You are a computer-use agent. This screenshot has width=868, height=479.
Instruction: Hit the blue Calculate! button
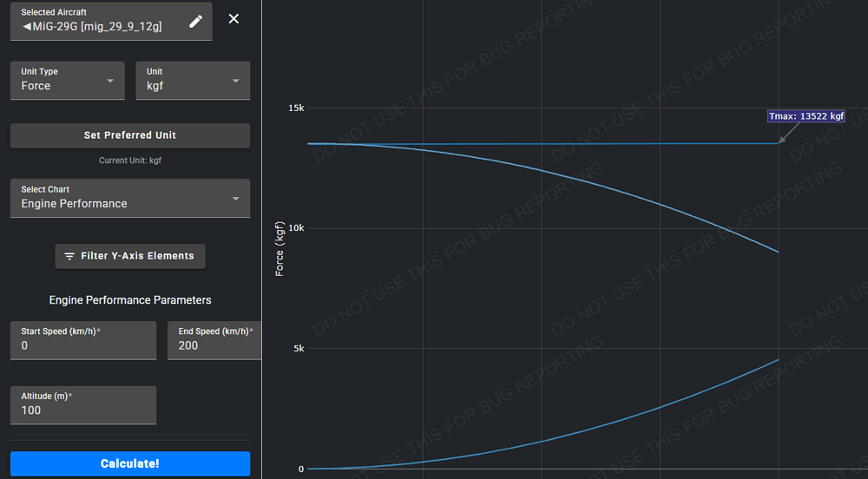[130, 463]
